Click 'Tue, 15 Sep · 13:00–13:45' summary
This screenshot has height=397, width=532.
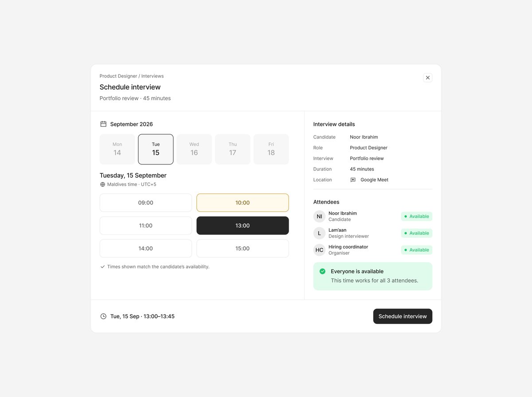pyautogui.click(x=142, y=316)
